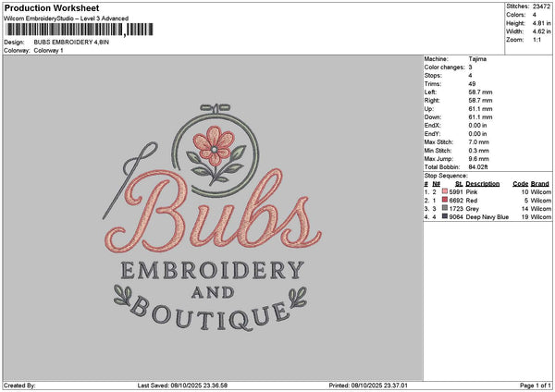
Task: Click the Machine value Tajima
Action: [477, 59]
